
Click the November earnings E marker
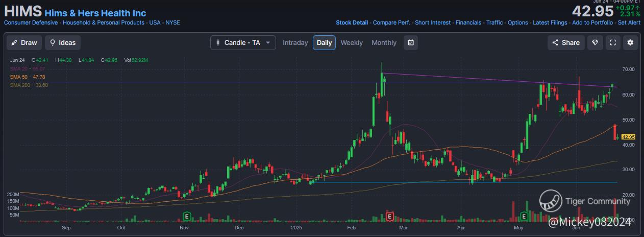click(186, 217)
